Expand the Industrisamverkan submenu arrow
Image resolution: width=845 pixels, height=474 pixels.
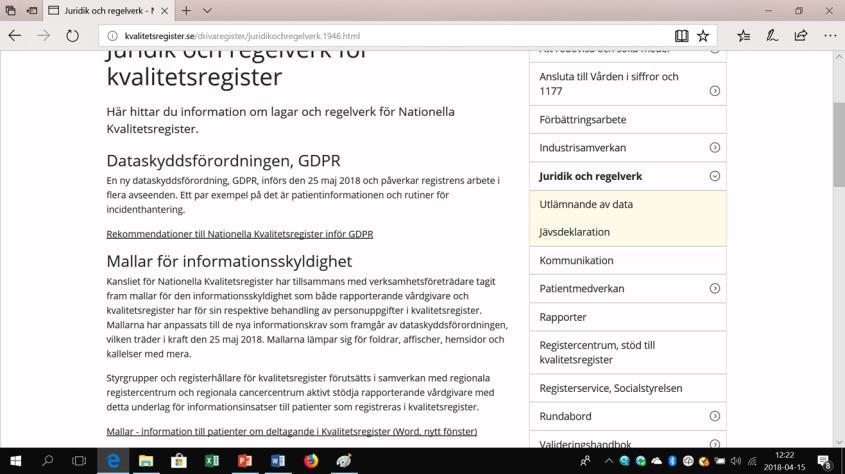coord(715,147)
